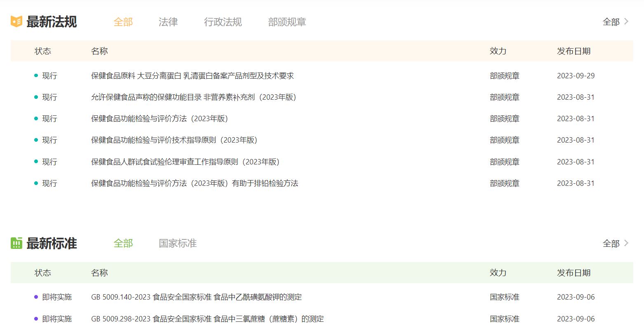This screenshot has width=644, height=328.
Task: Click 部颁规章 cell in 大豆分离蛋白 row
Action: tap(505, 76)
